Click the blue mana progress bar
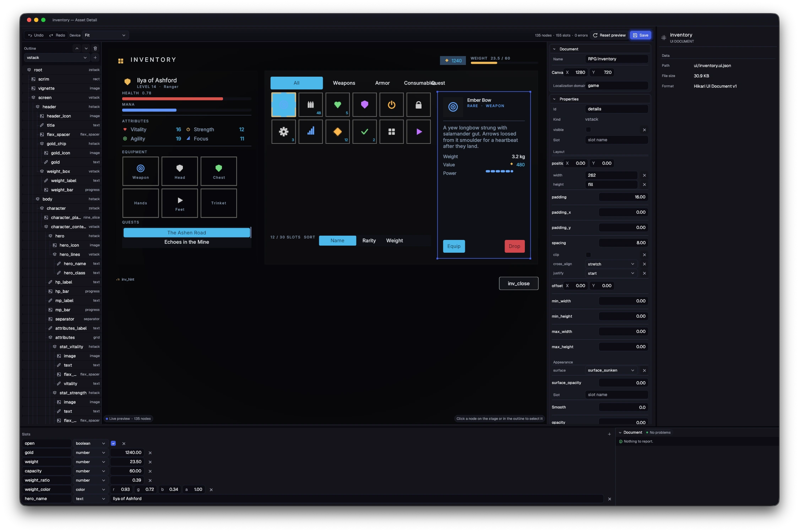 [x=187, y=110]
